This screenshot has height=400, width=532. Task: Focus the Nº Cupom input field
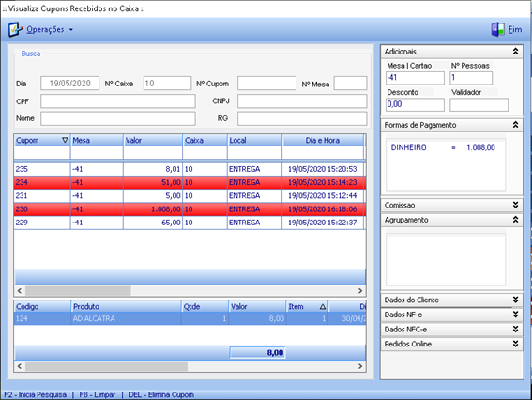[x=266, y=84]
